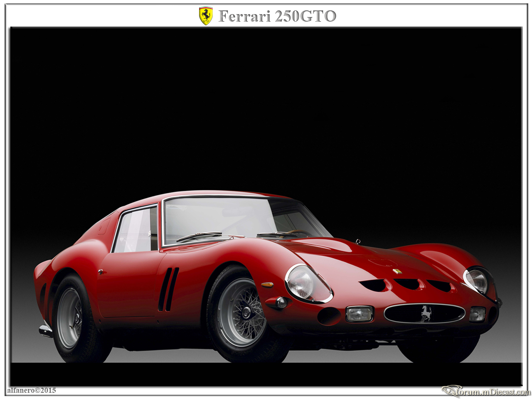This screenshot has width=532, height=399.
Task: Click the Ferrari shield logo in the header
Action: tap(206, 16)
